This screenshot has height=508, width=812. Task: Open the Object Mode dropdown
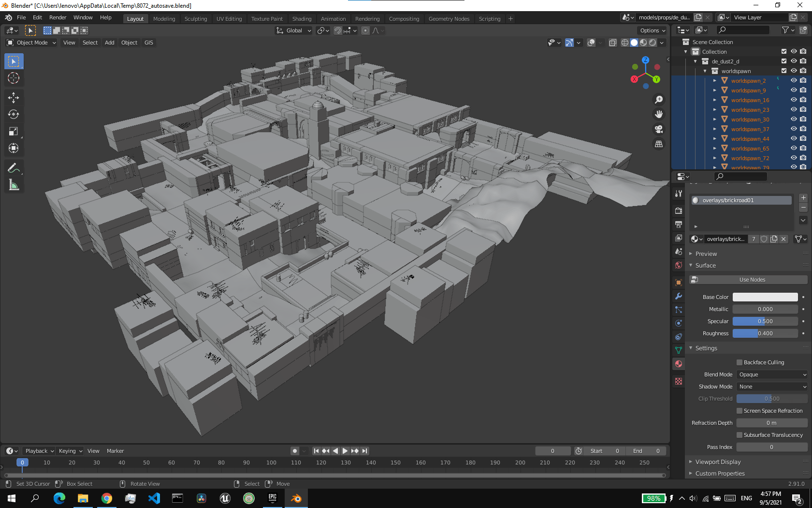click(31, 43)
